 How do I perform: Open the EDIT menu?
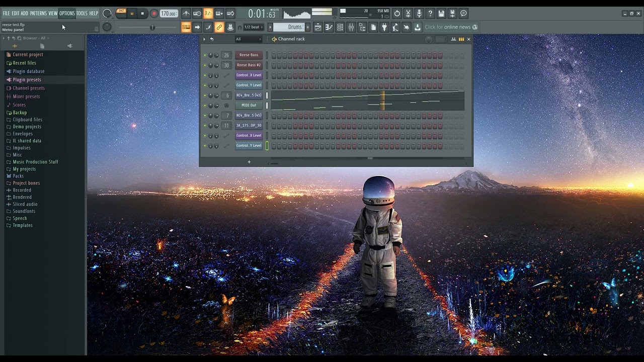[x=16, y=14]
